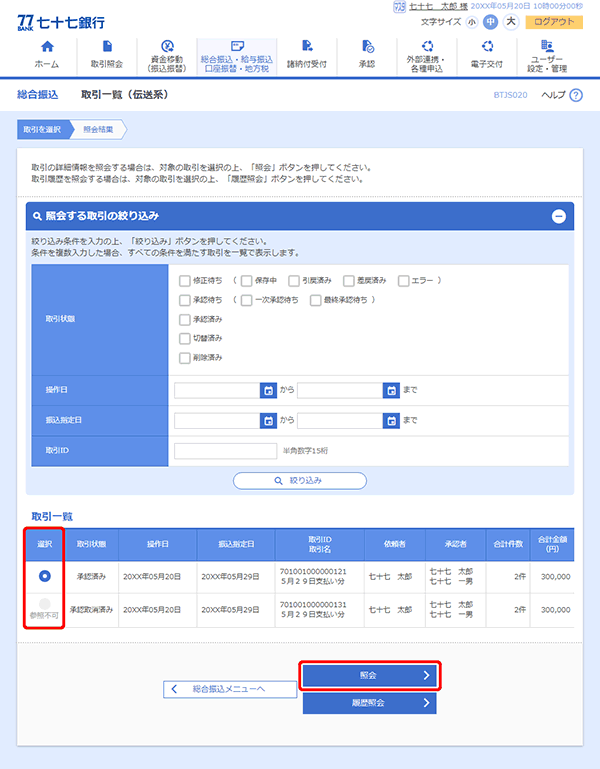Viewport: 600px width, 769px height.
Task: Check the 切替済み status checkbox
Action: click(x=184, y=338)
